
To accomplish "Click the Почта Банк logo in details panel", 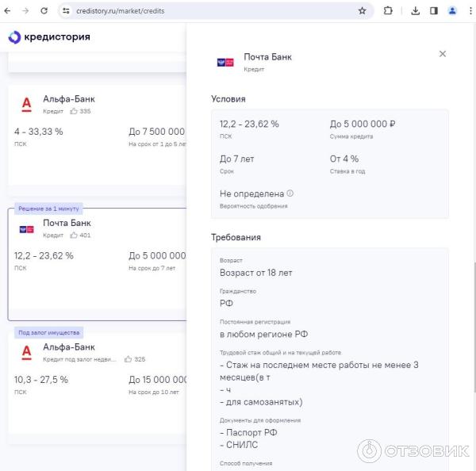I will (225, 63).
